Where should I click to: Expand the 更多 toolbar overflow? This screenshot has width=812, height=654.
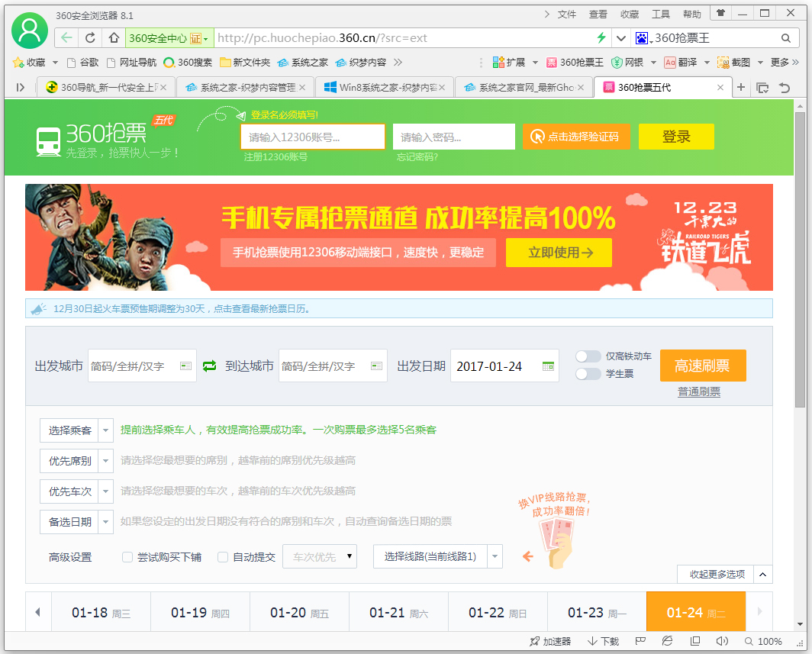point(785,63)
